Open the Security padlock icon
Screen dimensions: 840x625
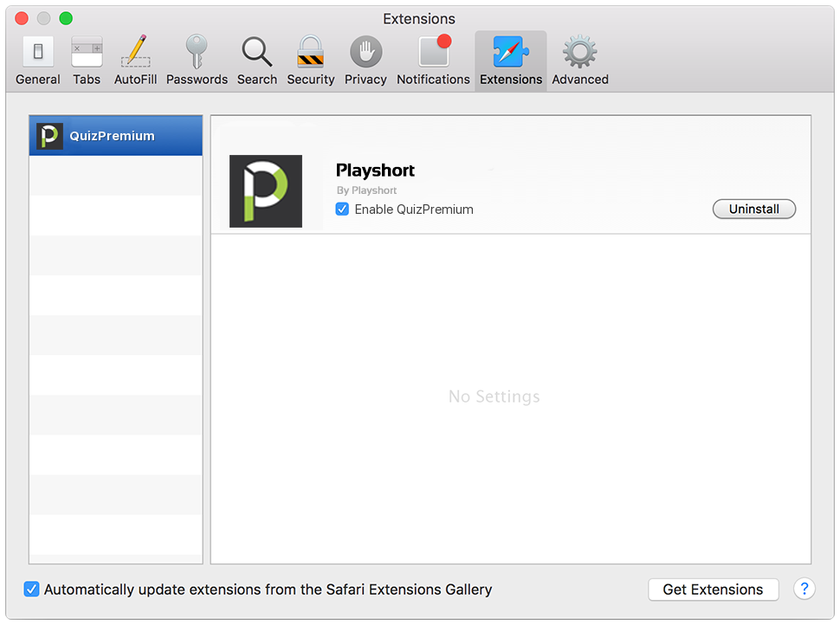click(x=311, y=51)
